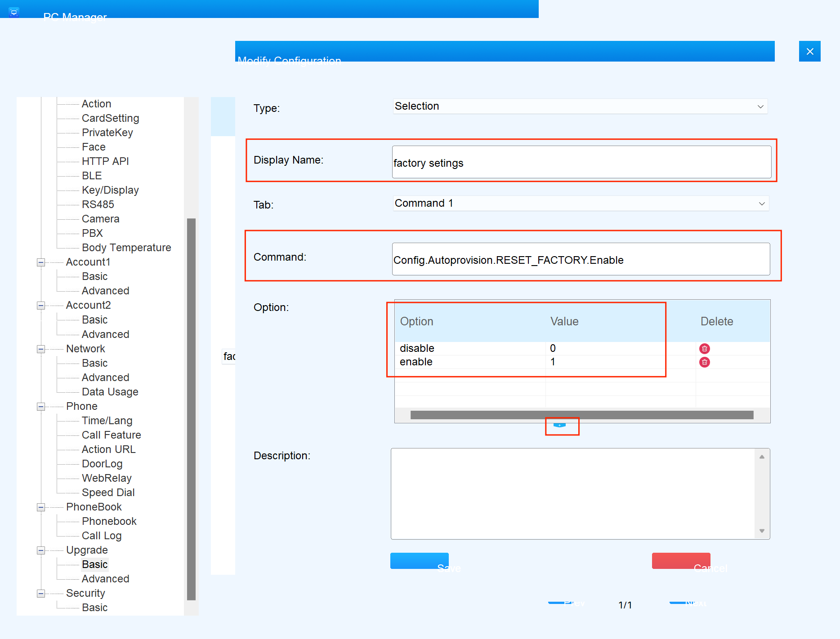Select Basic under Account1

pos(95,276)
